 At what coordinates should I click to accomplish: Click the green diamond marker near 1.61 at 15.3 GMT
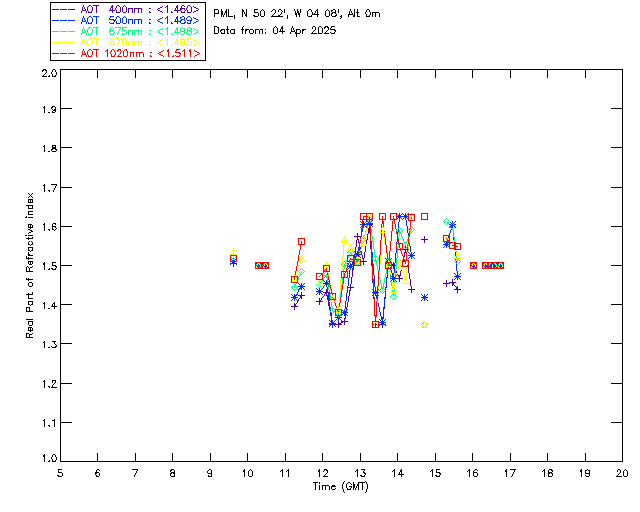click(x=447, y=222)
